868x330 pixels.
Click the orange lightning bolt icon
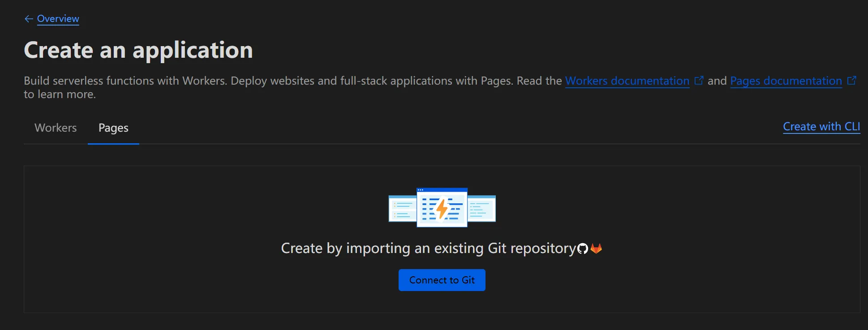442,209
